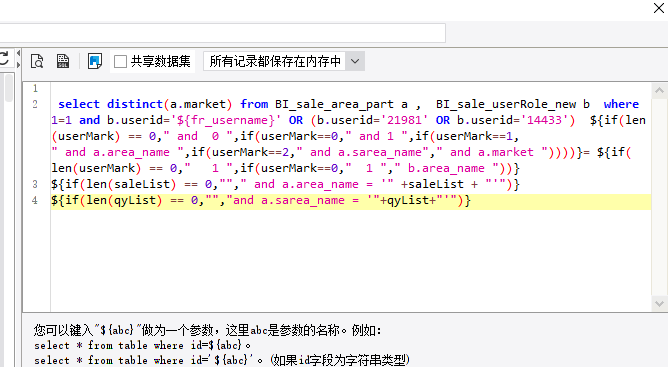Click the 'where' keyword in the SQL

click(621, 104)
